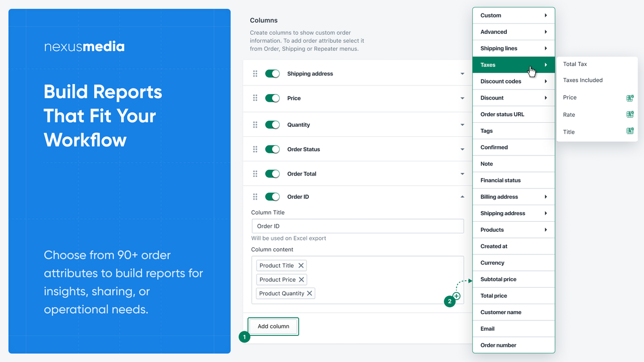The width and height of the screenshot is (644, 362).
Task: Select the Order number attribute
Action: click(514, 345)
